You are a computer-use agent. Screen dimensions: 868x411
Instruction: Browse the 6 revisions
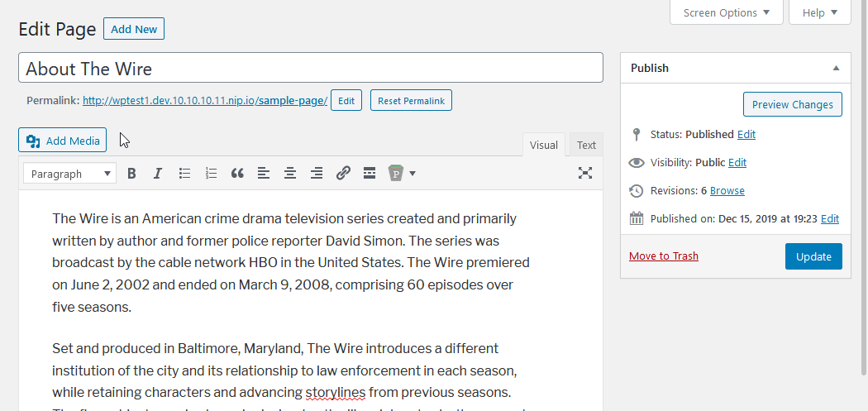727,190
